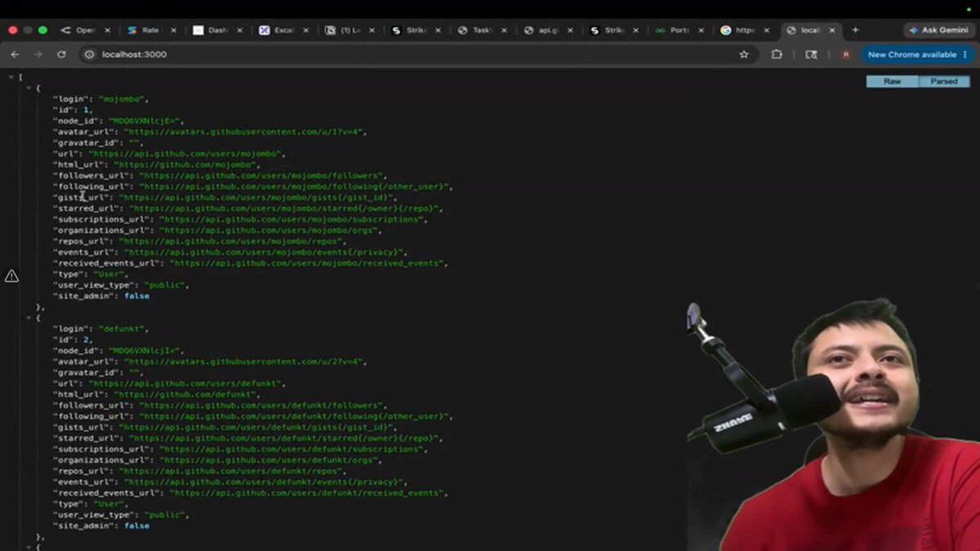Click mojombo subscriptions_url value
The width and height of the screenshot is (980, 551).
tap(292, 220)
